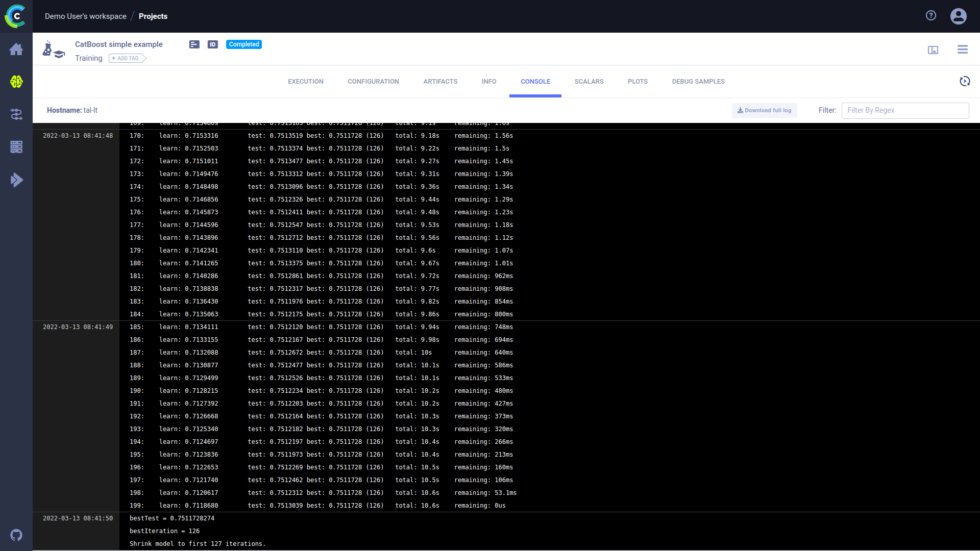Open the help question mark icon

[x=931, y=16]
